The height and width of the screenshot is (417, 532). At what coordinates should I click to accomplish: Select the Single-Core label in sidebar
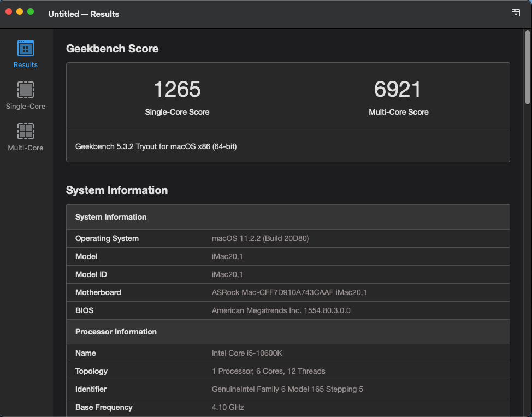coord(26,106)
